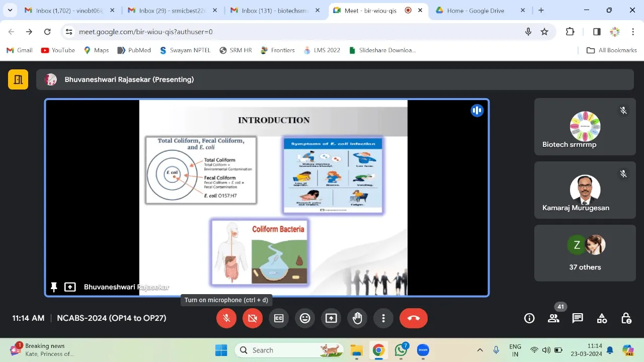Open the All Bookmarks folder
This screenshot has height=362, width=644.
(x=612, y=50)
